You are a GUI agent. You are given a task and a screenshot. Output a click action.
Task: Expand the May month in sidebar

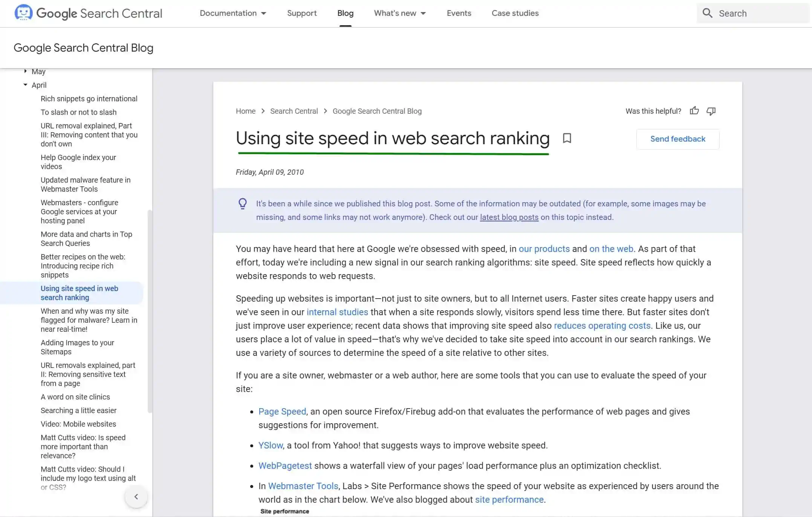click(25, 71)
